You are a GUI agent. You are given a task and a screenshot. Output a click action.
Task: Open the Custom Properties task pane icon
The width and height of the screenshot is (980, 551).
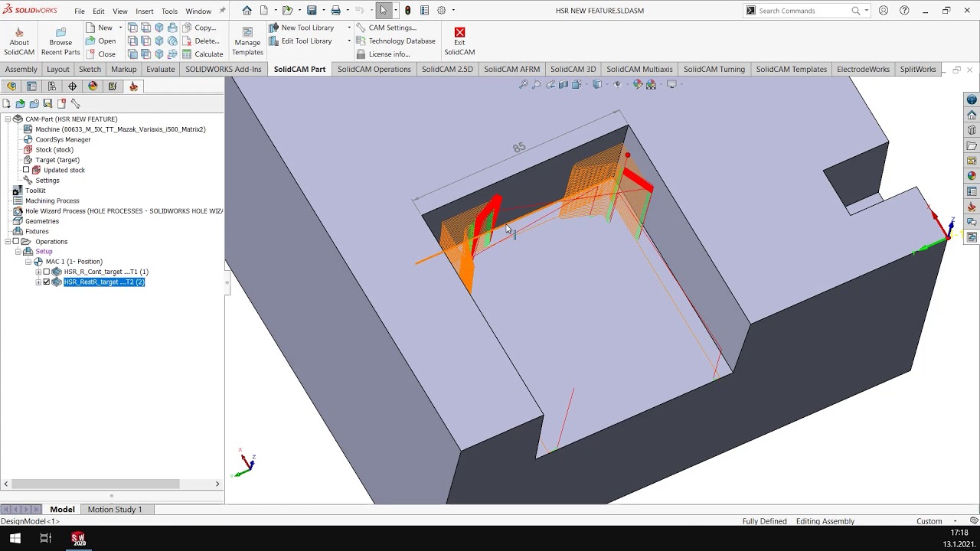tap(972, 191)
